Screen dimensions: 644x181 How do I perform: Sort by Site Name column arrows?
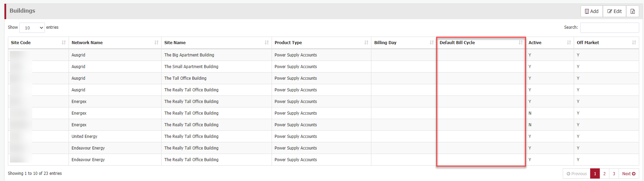(267, 42)
